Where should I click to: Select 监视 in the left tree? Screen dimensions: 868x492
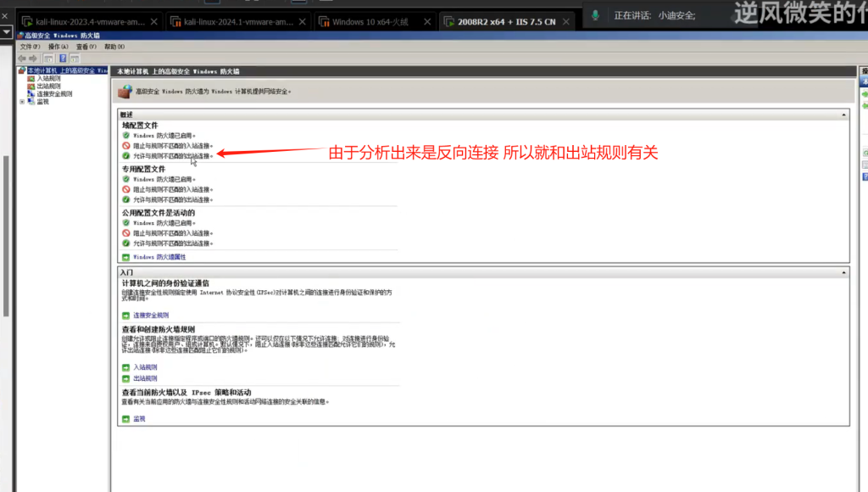(x=42, y=102)
